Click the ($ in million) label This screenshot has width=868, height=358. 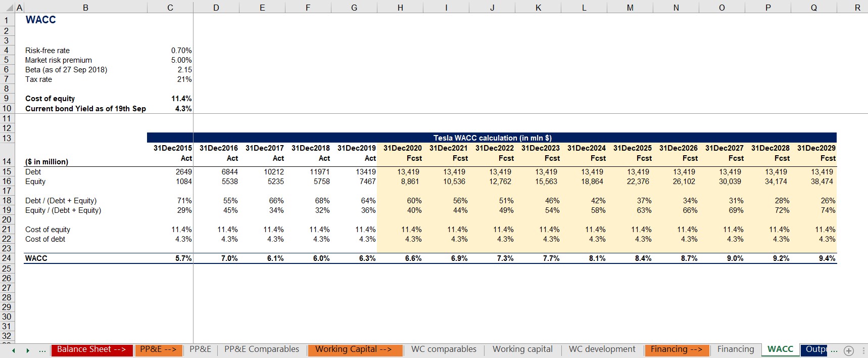46,162
